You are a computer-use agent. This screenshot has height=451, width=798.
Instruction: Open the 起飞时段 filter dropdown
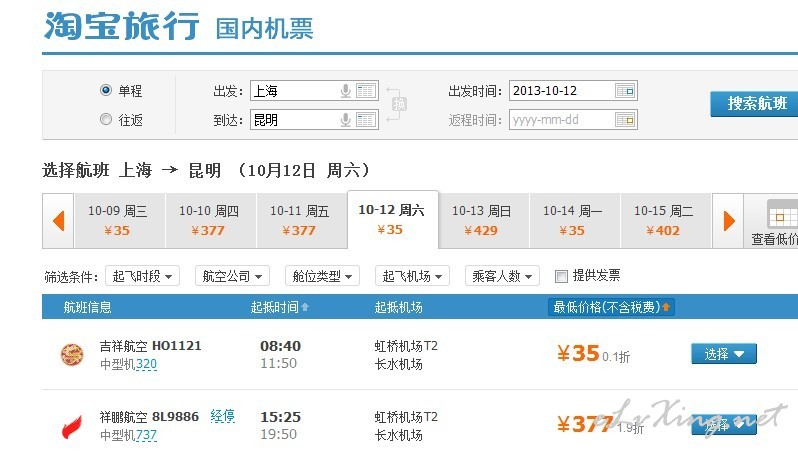coord(142,276)
